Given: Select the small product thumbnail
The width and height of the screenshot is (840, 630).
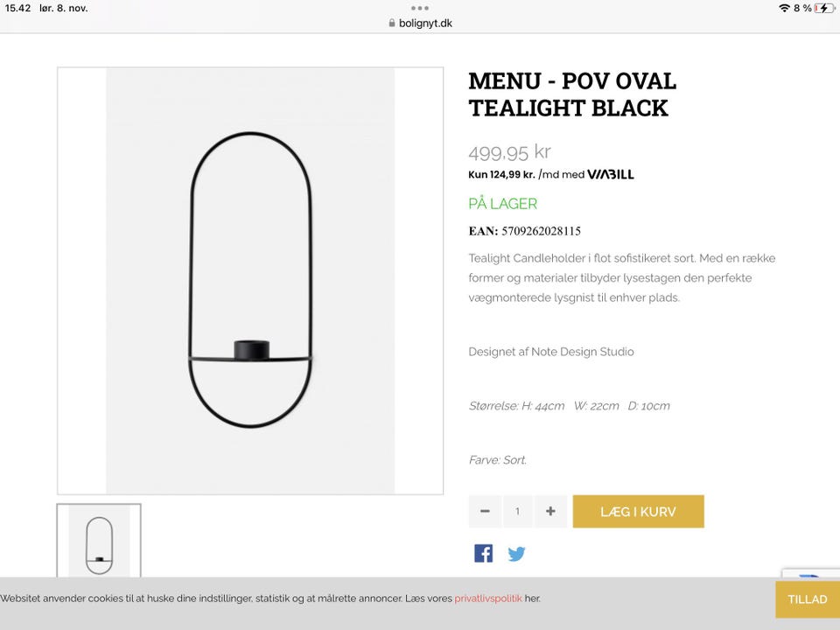Looking at the screenshot, I should [99, 541].
